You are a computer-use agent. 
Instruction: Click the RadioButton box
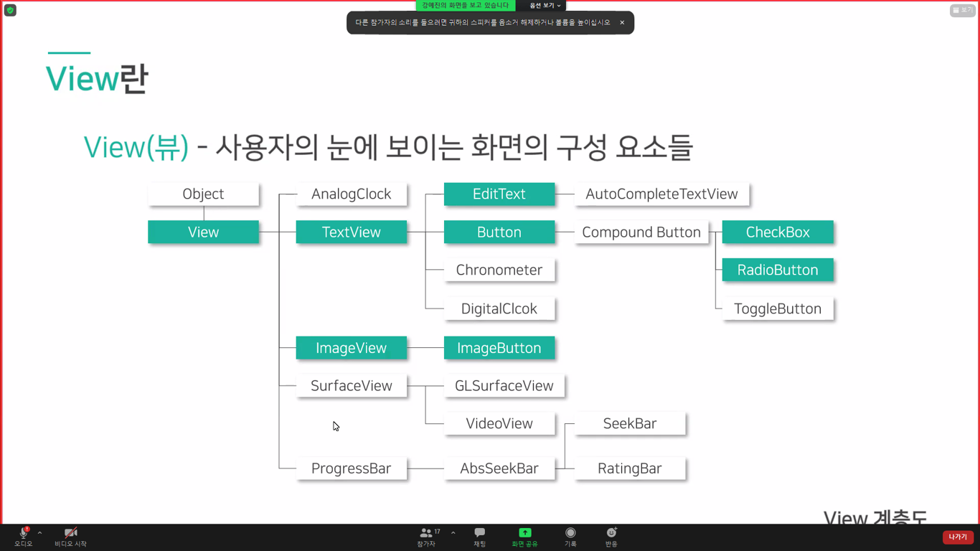coord(778,270)
